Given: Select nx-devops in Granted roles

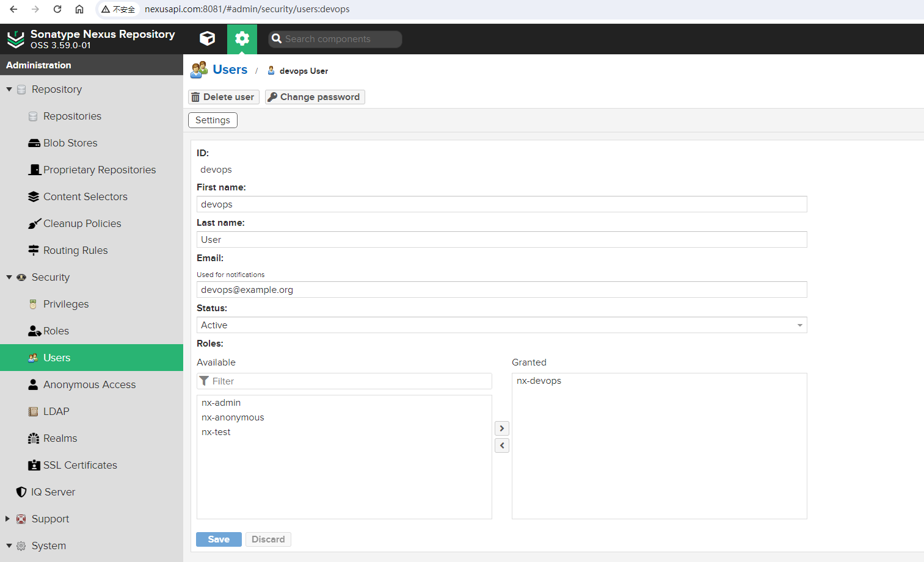Looking at the screenshot, I should [x=660, y=381].
